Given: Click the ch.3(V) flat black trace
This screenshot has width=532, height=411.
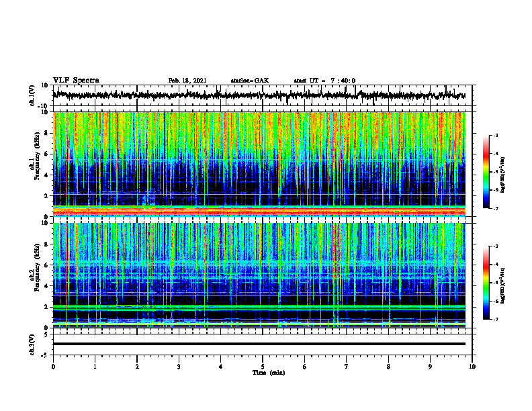Looking at the screenshot, I should pos(259,344).
